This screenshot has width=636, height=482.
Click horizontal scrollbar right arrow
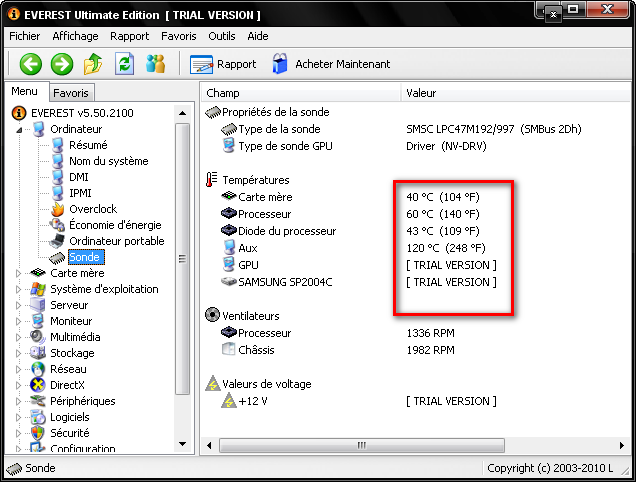pyautogui.click(x=622, y=445)
